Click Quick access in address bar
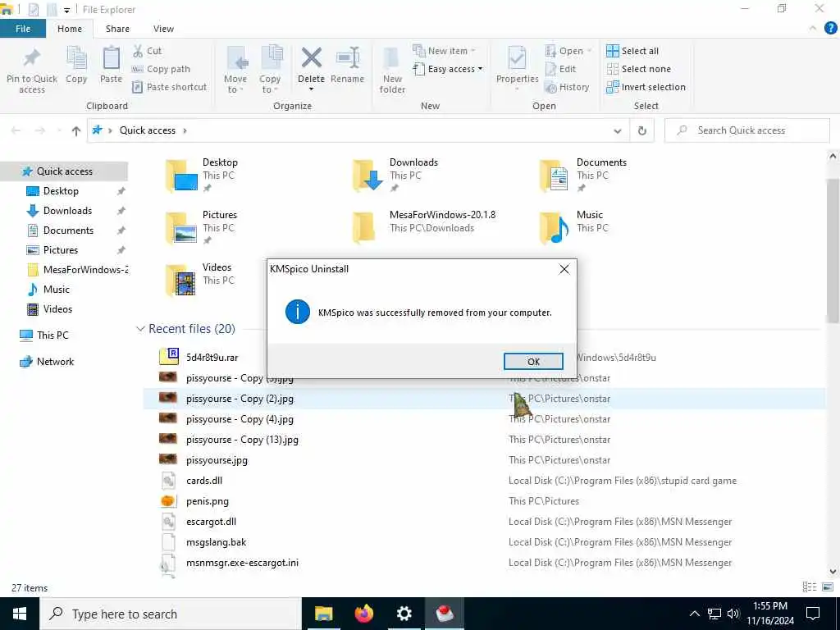This screenshot has width=840, height=630. (148, 130)
